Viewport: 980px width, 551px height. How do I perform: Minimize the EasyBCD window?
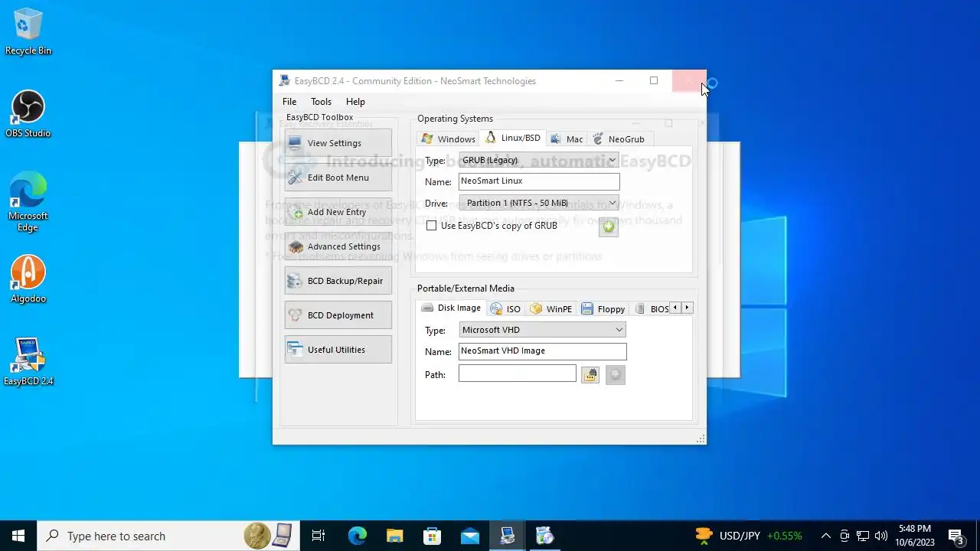pyautogui.click(x=619, y=80)
